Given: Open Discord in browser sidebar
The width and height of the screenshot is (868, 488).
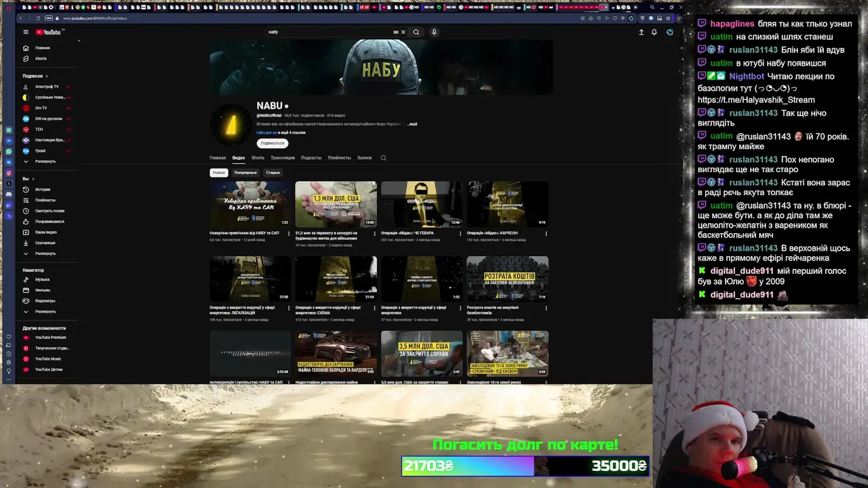Looking at the screenshot, I should click(x=9, y=194).
